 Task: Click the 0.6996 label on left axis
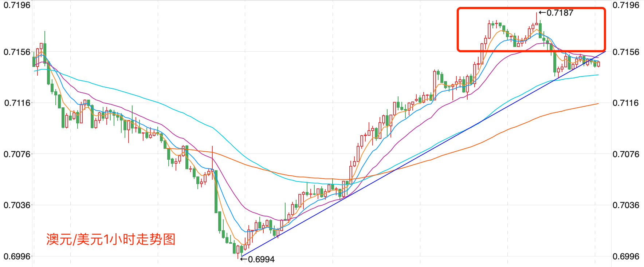click(17, 256)
